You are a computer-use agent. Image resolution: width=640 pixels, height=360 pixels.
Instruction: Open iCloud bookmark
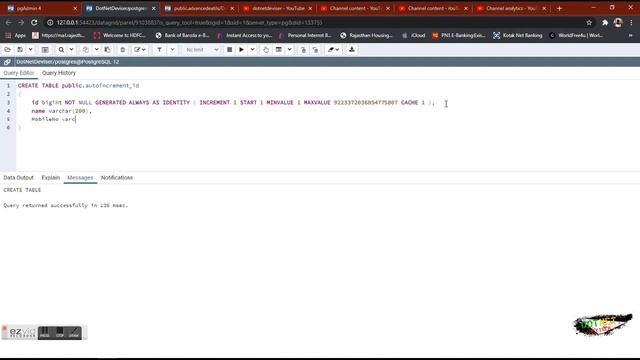(x=413, y=36)
